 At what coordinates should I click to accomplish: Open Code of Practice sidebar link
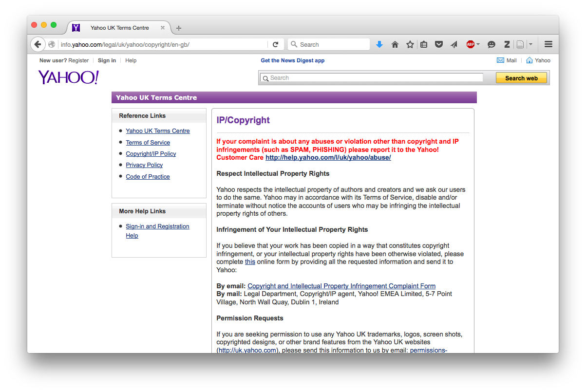148,177
